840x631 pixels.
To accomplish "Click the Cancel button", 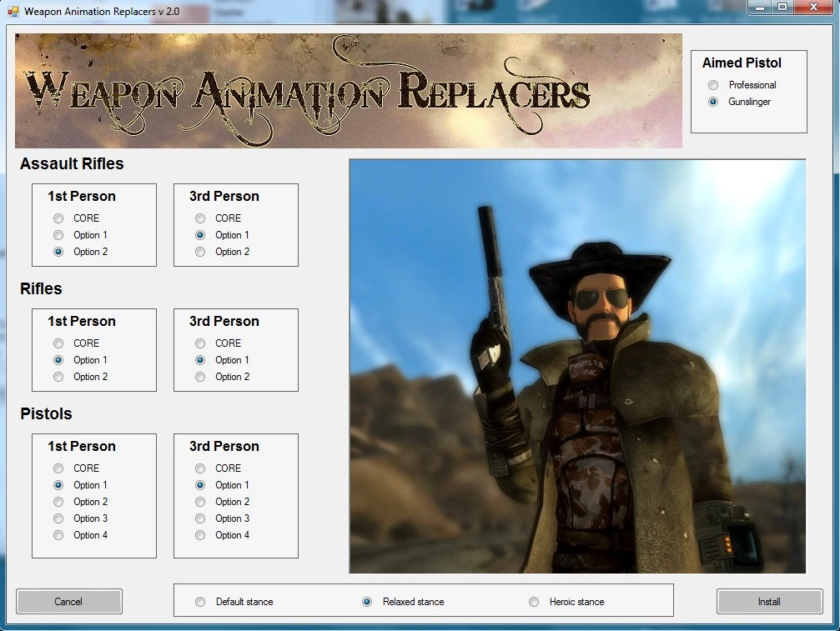I will (x=69, y=602).
